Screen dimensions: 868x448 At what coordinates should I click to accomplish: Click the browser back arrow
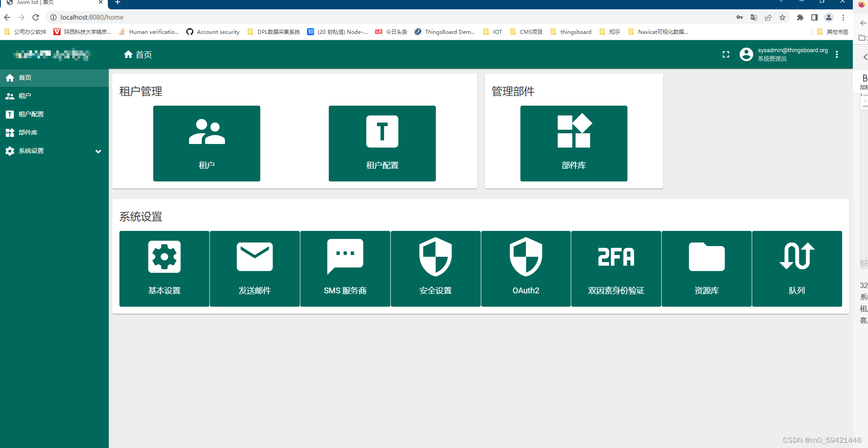click(7, 17)
